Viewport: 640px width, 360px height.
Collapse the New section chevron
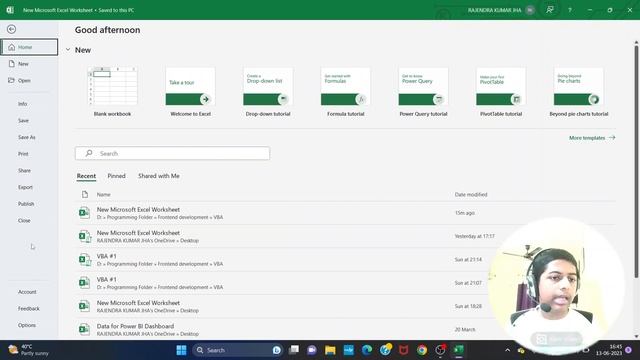click(x=68, y=50)
